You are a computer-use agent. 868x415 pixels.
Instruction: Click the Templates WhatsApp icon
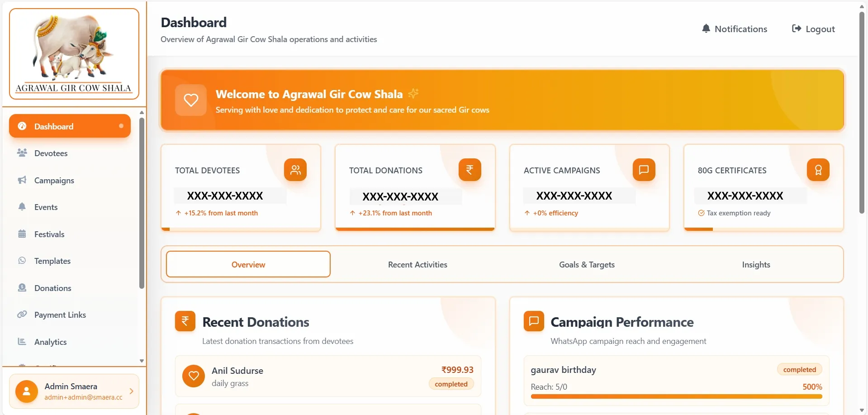click(x=22, y=261)
